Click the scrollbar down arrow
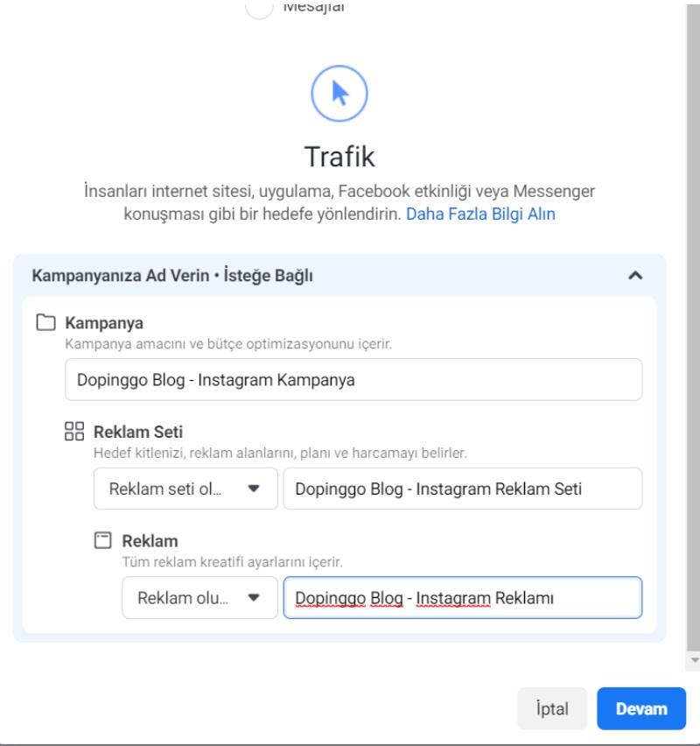The image size is (700, 746). (694, 660)
